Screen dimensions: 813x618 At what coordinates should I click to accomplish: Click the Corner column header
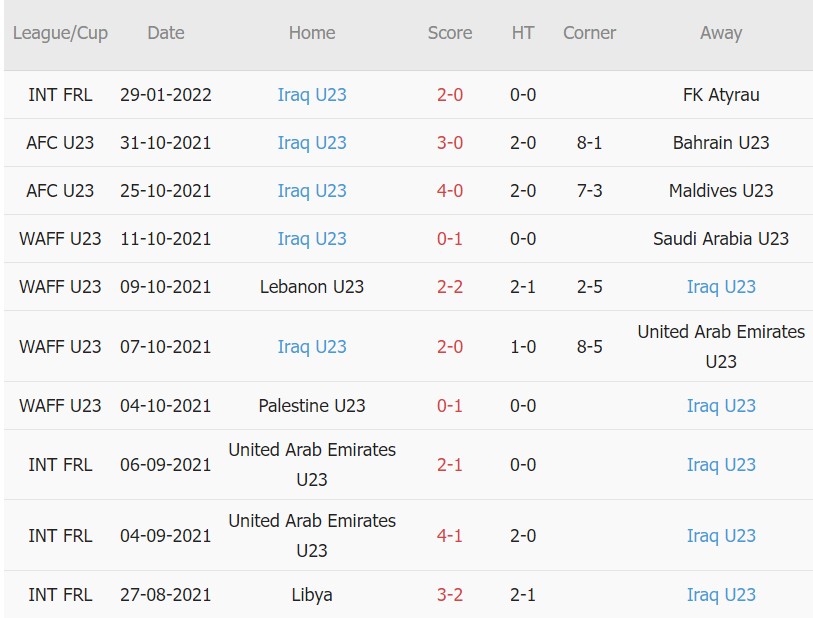tap(589, 33)
